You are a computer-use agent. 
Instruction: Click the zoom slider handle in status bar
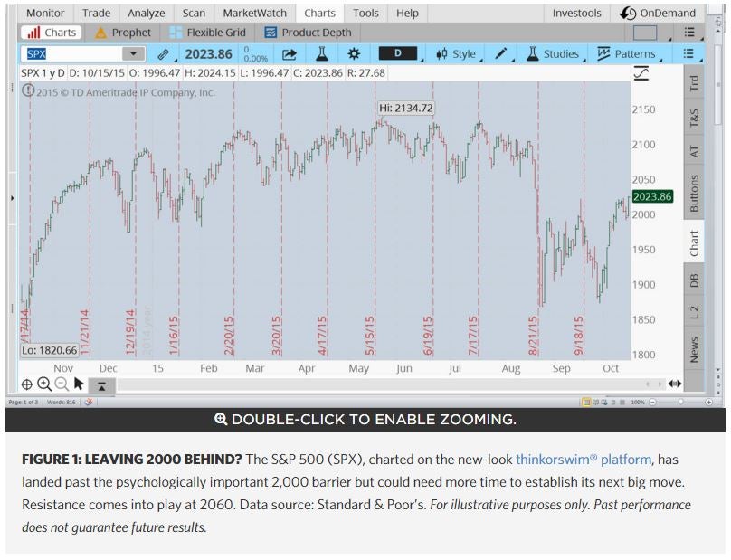(681, 402)
